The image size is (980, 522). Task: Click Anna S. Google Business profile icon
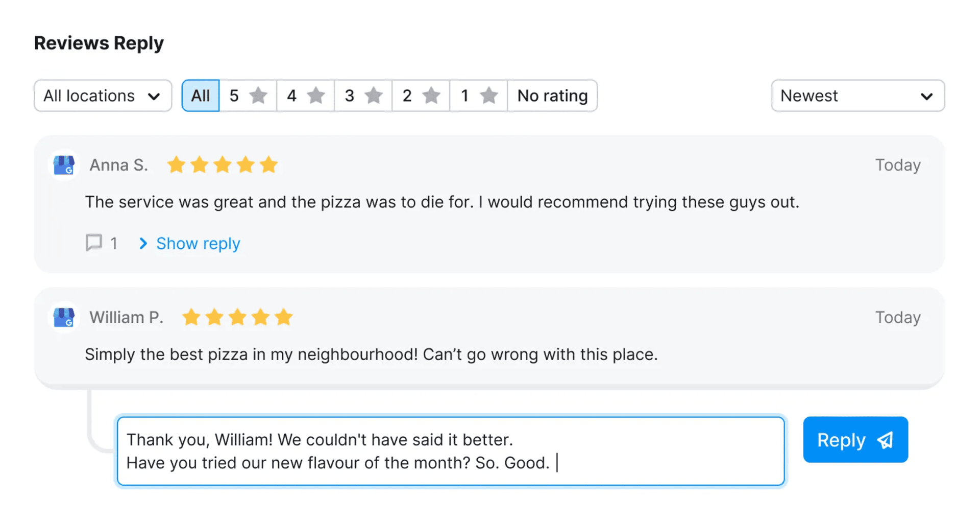(x=64, y=165)
